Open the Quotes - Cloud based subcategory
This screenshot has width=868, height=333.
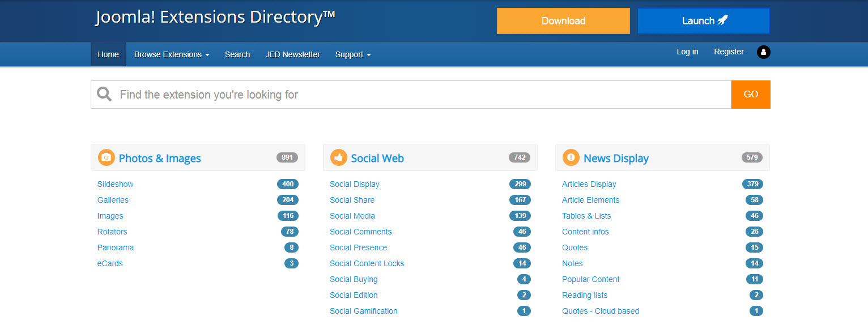(x=601, y=311)
